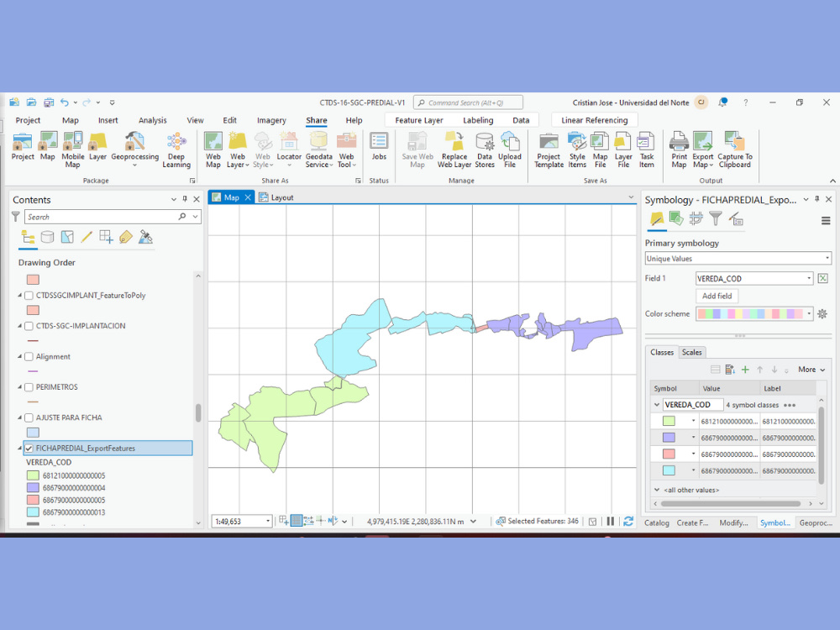Expand the all other values group
The height and width of the screenshot is (630, 840).
pyautogui.click(x=657, y=490)
